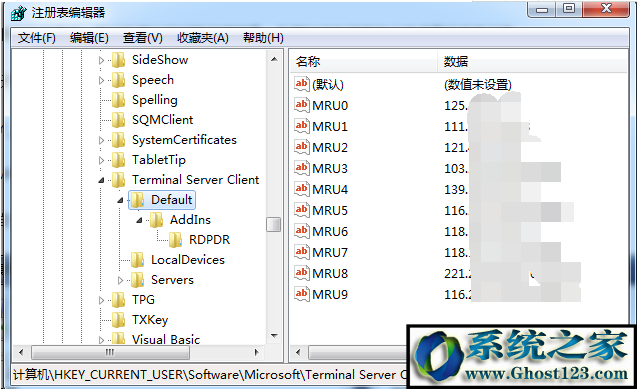Select the MRU7 value name

330,253
